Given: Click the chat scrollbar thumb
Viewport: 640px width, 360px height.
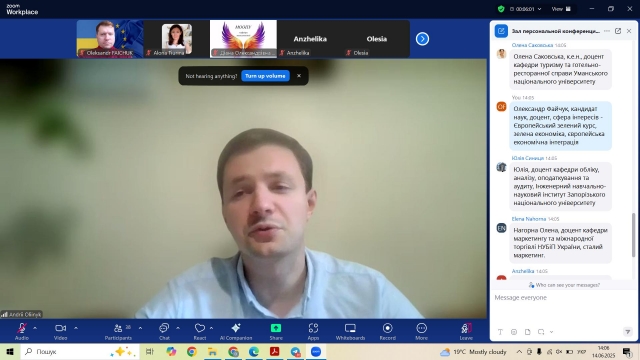Looking at the screenshot, I should point(633,235).
